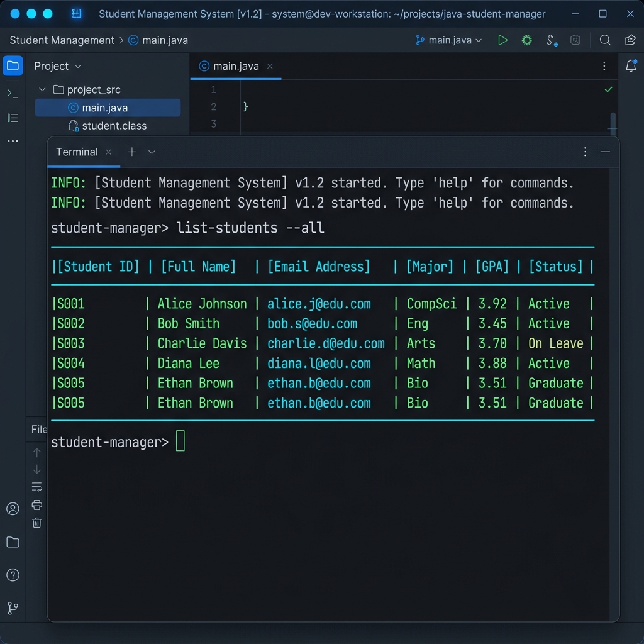Click the 3.88 GPA value
The image size is (644, 644).
[x=492, y=364]
